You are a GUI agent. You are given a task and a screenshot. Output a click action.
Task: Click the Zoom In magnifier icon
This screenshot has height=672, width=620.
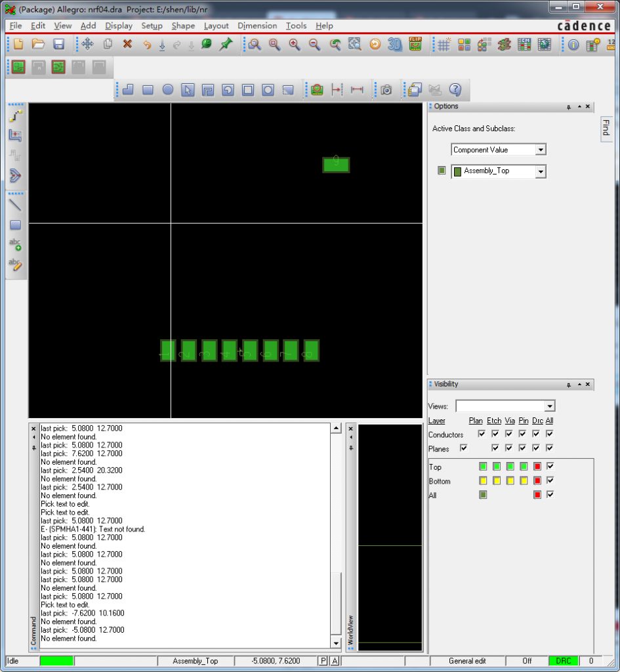[295, 45]
